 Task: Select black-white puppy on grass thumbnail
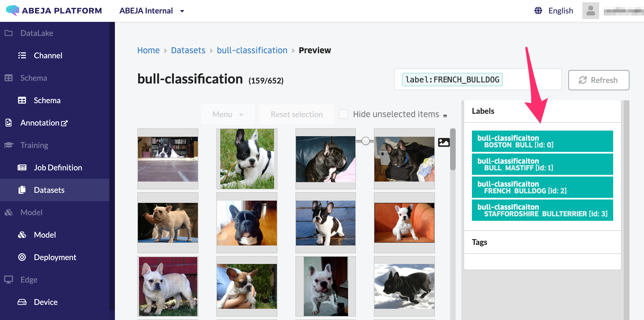[247, 159]
